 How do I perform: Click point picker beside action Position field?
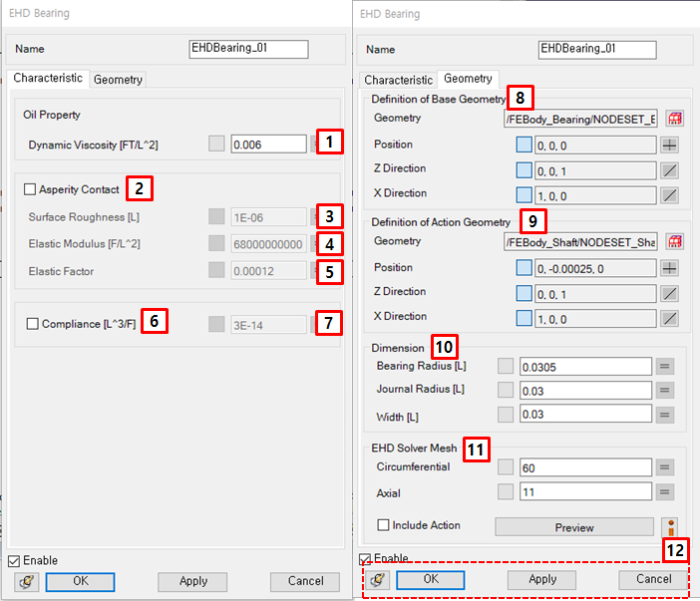point(670,268)
